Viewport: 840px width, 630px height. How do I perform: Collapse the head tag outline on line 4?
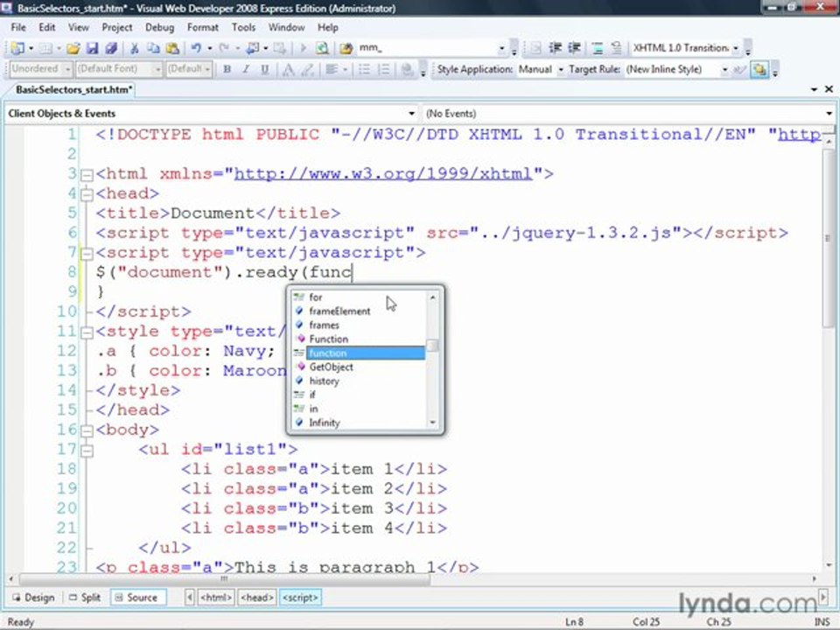coord(87,194)
